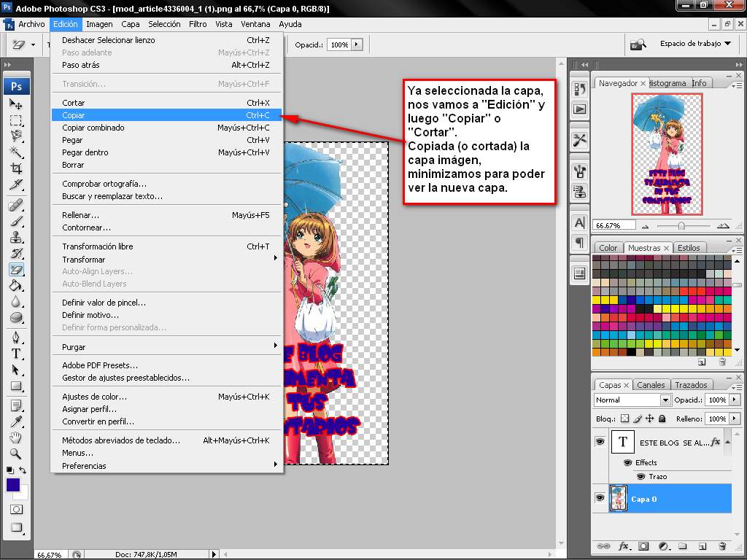The width and height of the screenshot is (747, 560).
Task: Open layer Relleno slider arrow
Action: coord(735,419)
